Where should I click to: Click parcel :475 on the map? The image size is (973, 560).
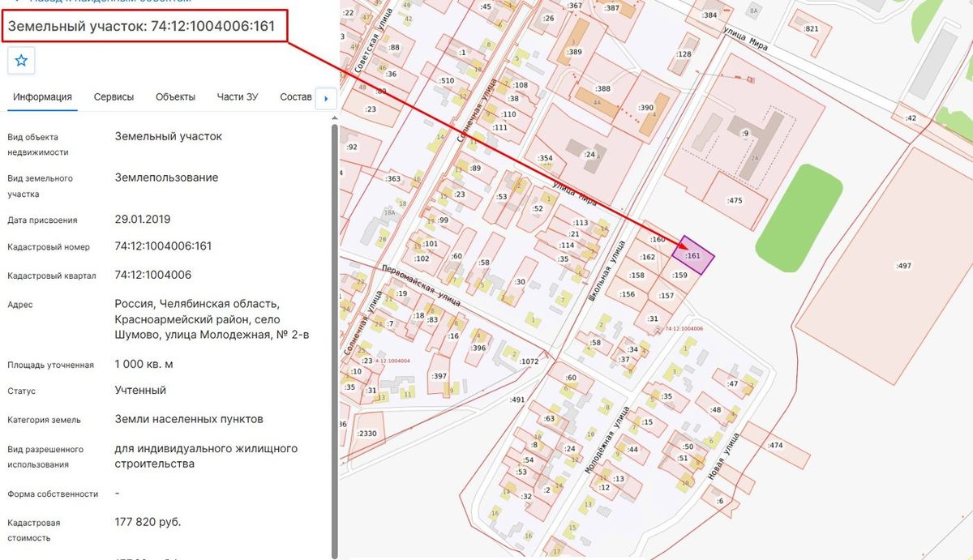735,200
